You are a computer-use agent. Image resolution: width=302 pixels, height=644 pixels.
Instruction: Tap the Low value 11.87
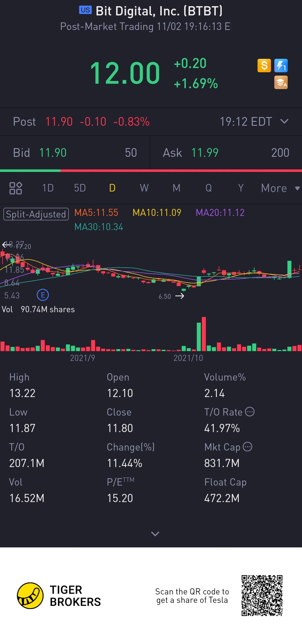[x=22, y=428]
